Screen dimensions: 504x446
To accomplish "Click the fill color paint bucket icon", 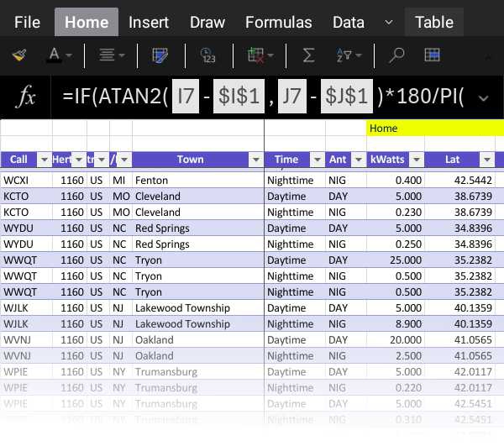I will 18,55.
